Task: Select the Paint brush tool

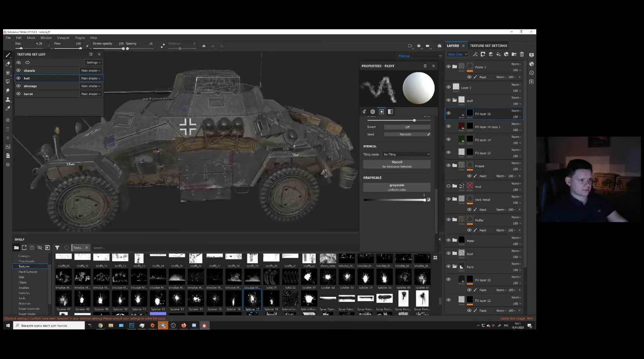Action: pos(8,55)
